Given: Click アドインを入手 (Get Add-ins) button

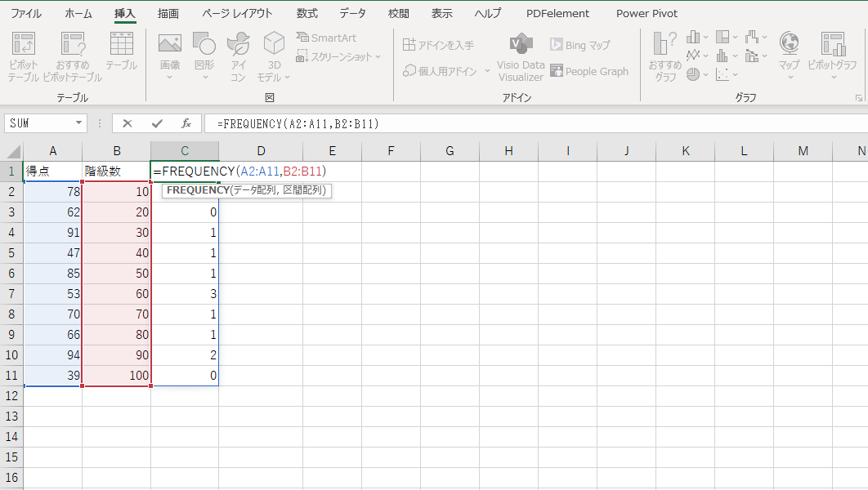Looking at the screenshot, I should 438,45.
